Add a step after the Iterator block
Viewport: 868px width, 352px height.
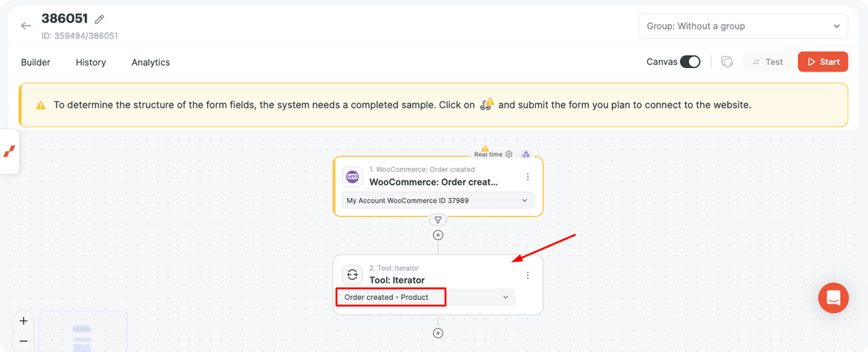tap(438, 333)
